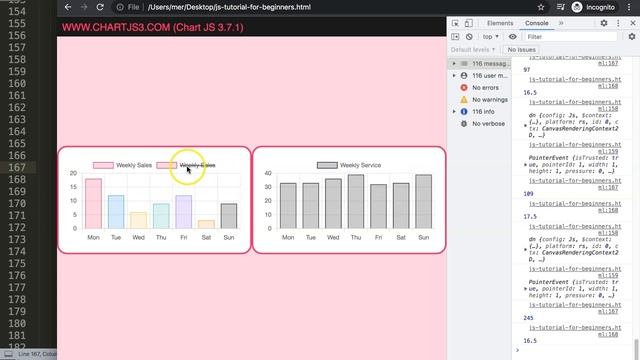The width and height of the screenshot is (640, 360).
Task: Activate the inspect element picker in DevTools
Action: pyautogui.click(x=455, y=23)
